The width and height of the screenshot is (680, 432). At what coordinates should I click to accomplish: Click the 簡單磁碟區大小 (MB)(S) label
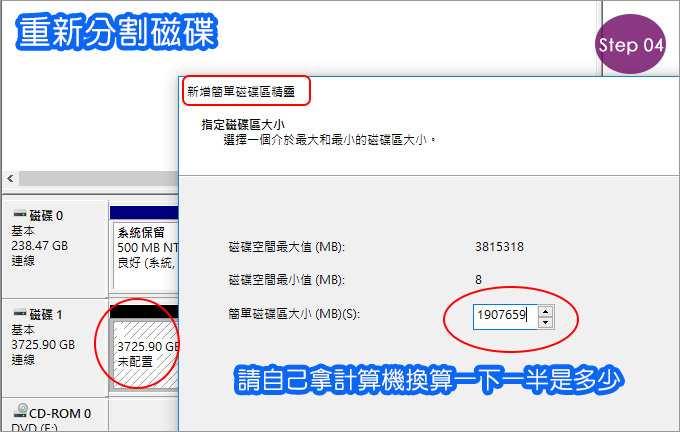tap(294, 314)
